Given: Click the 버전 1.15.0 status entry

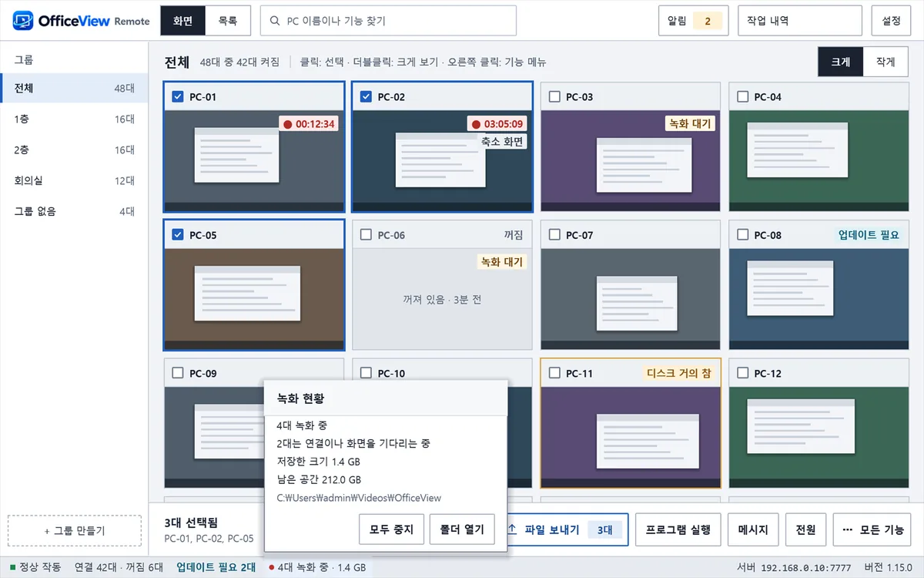Looking at the screenshot, I should coord(888,568).
